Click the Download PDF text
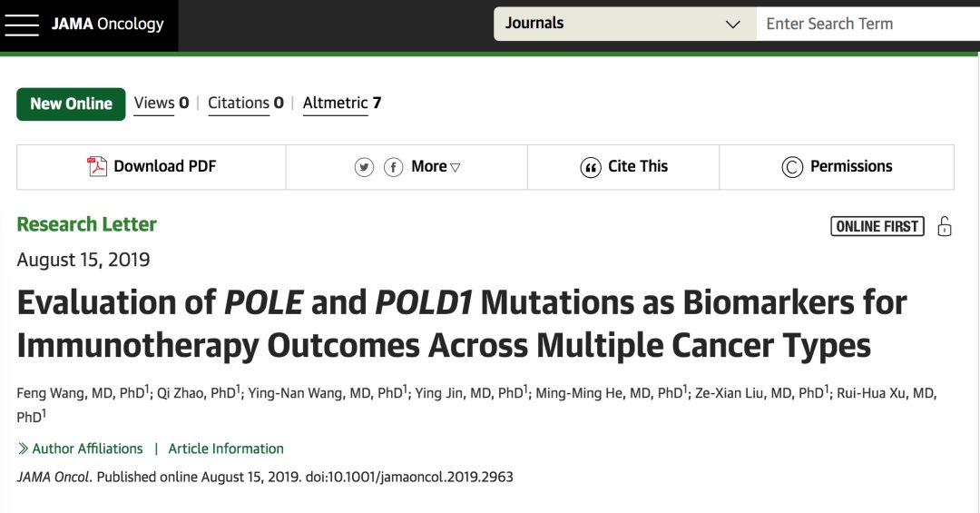 [165, 167]
